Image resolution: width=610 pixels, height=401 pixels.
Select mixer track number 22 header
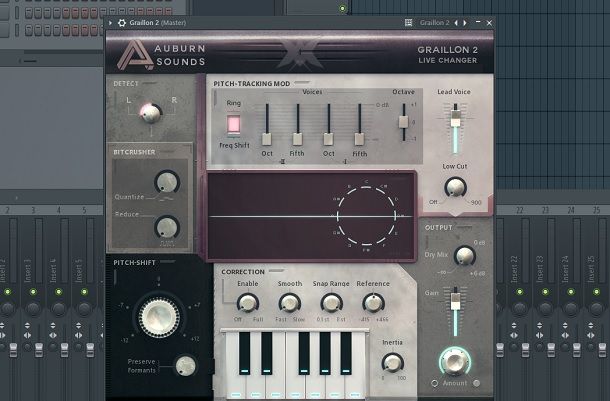520,210
